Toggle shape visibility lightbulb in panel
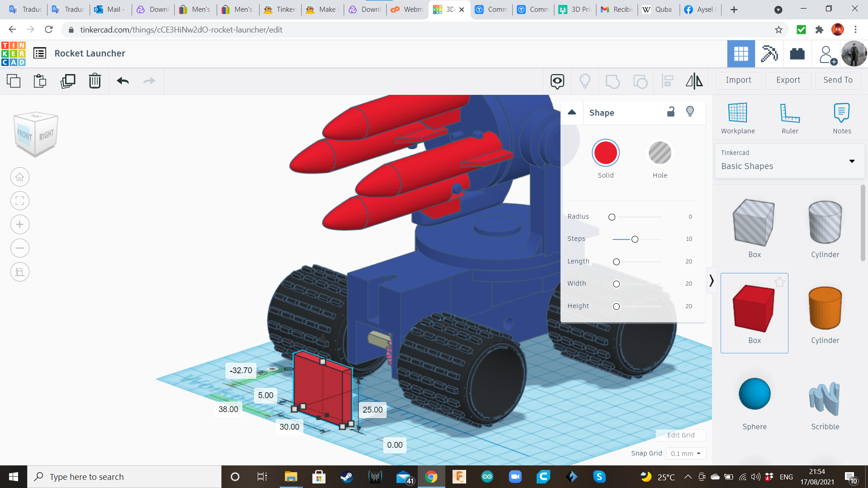 pos(690,112)
